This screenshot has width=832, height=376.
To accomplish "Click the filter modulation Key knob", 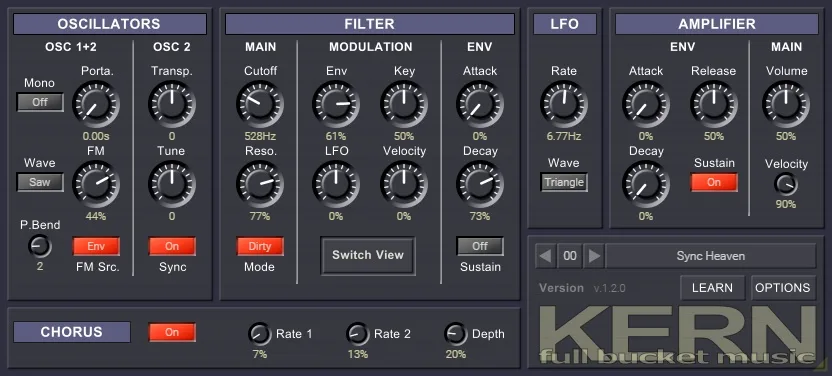I will tap(404, 104).
